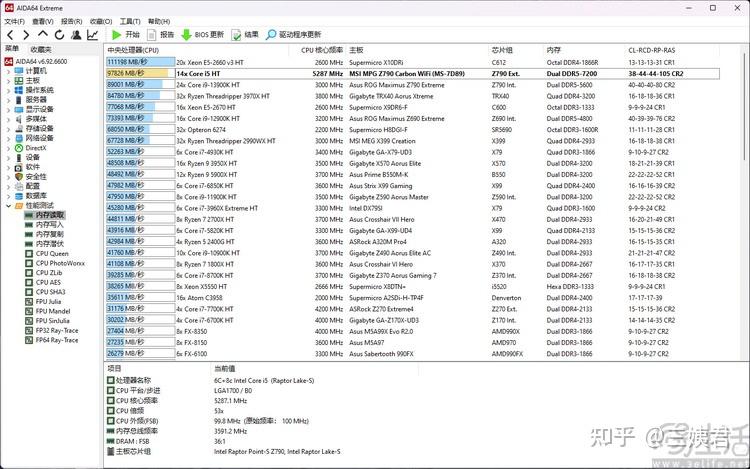Select the 设备 tree item icon
This screenshot has height=469, width=750.
tap(19, 157)
